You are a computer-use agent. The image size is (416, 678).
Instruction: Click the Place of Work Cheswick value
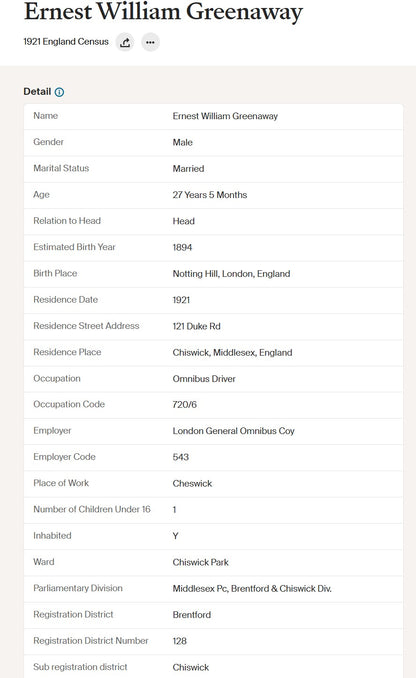point(192,484)
